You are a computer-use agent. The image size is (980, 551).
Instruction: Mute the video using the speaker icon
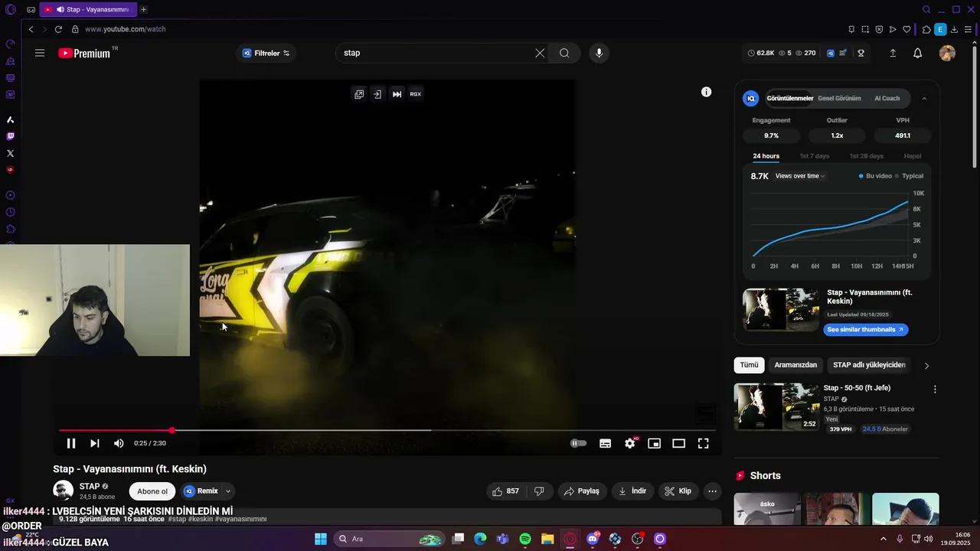(119, 443)
